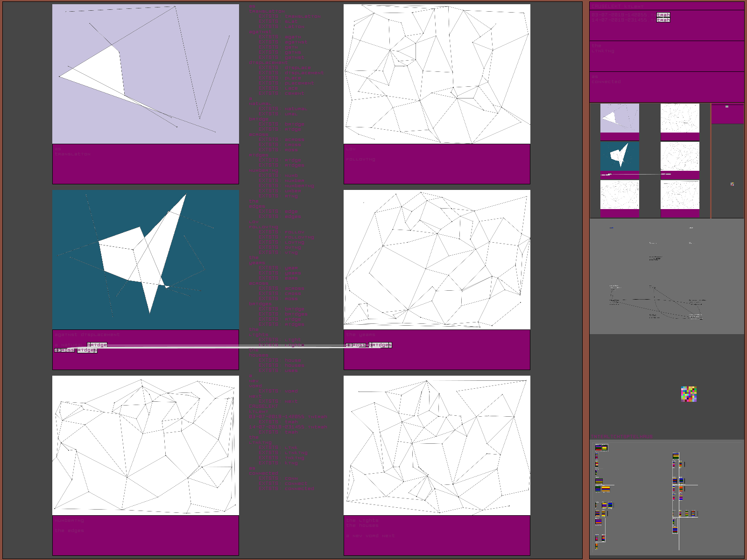Click the 'as connected' text panel
The width and height of the screenshot is (747, 560).
tap(666, 87)
